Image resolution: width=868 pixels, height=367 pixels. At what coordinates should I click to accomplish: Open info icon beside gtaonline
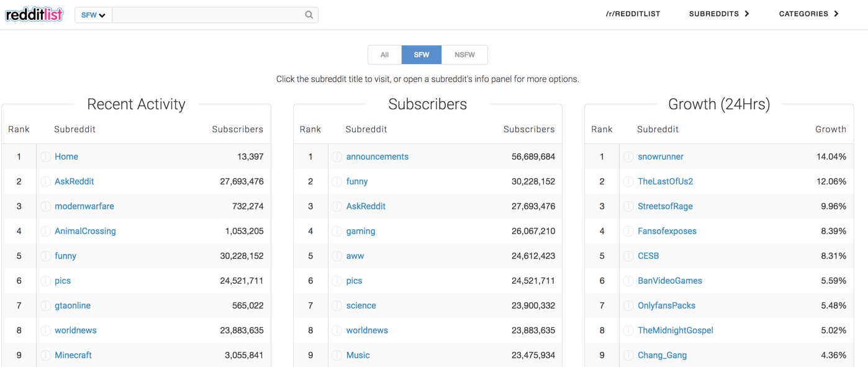[x=45, y=306]
